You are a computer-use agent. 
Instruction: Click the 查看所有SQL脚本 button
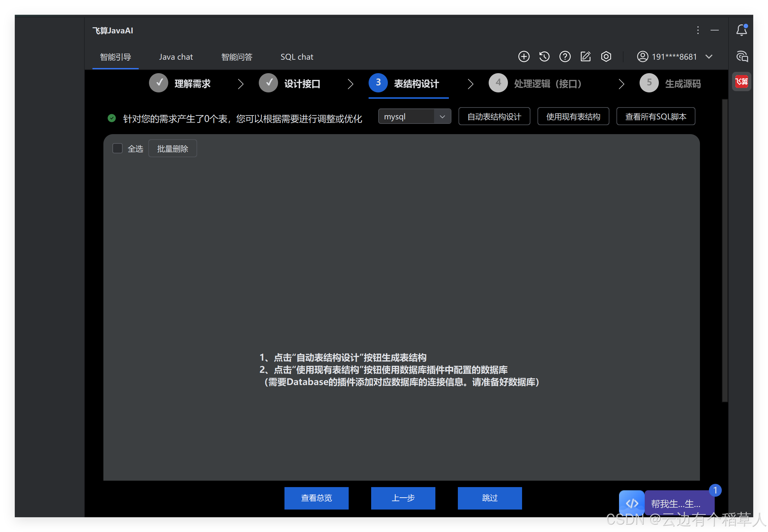coord(656,117)
